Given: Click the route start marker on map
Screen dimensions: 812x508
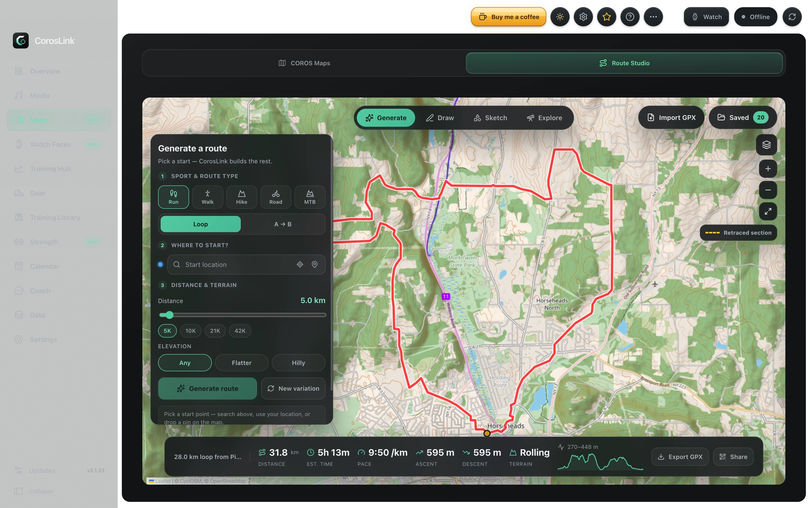Looking at the screenshot, I should (486, 433).
